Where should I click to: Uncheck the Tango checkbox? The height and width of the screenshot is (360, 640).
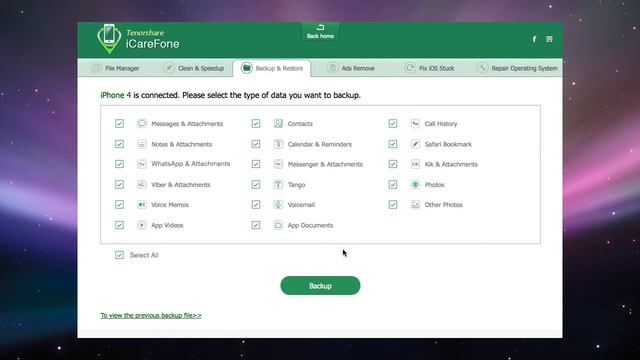click(x=256, y=184)
